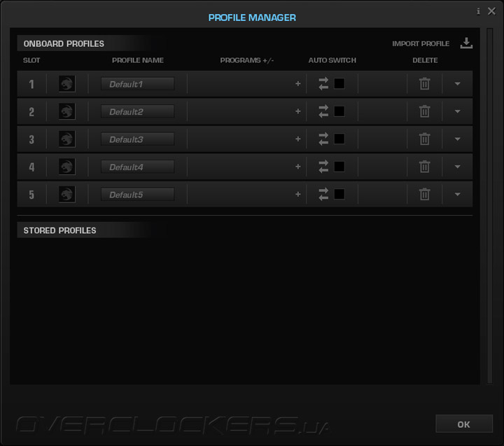Delete the Default5 profile
Image resolution: width=504 pixels, height=446 pixels.
[424, 194]
